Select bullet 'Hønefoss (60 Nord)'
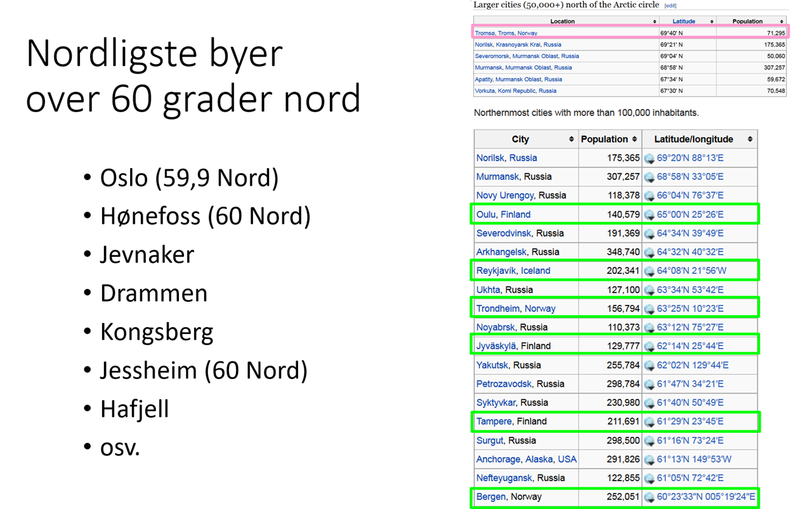This screenshot has height=509, width=812. pyautogui.click(x=206, y=217)
